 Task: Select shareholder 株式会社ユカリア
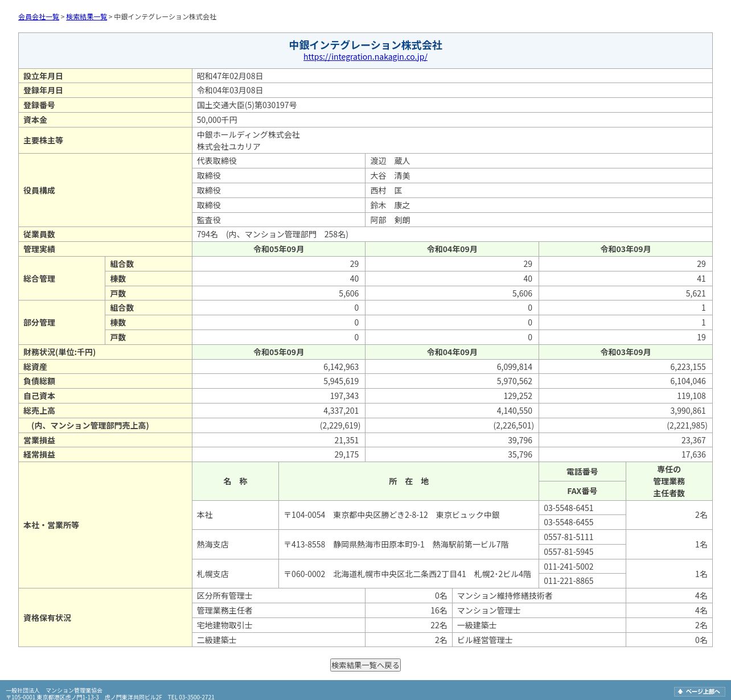(x=229, y=147)
